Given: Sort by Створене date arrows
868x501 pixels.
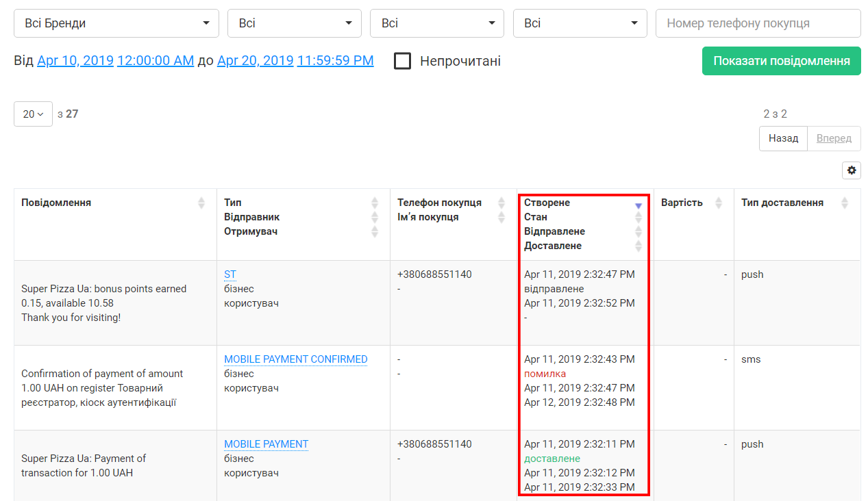Looking at the screenshot, I should click(638, 204).
